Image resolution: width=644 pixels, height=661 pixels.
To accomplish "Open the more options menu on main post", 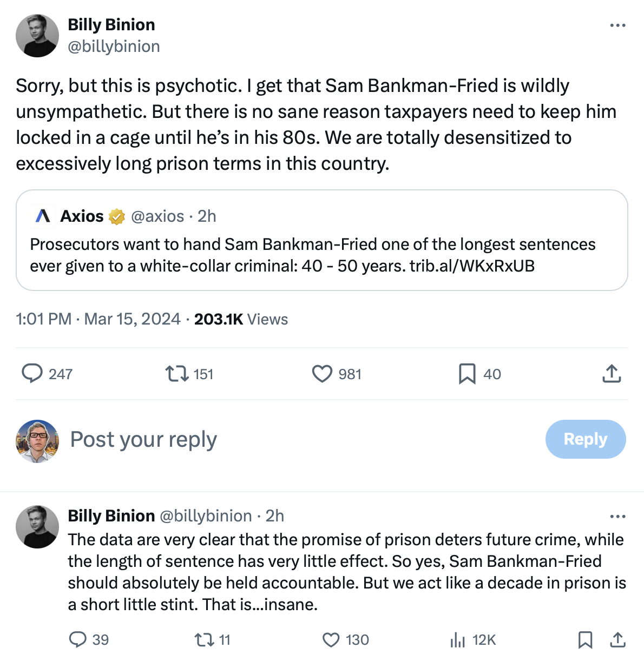I will [x=617, y=25].
